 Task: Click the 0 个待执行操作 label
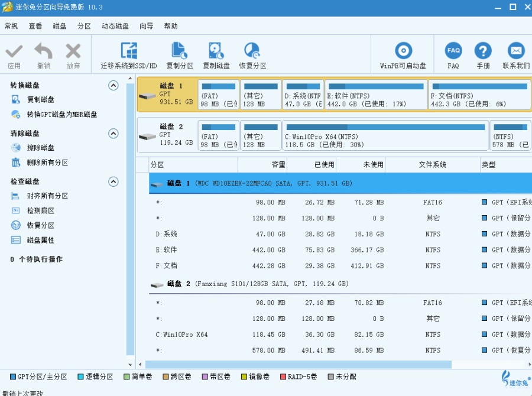(x=36, y=259)
